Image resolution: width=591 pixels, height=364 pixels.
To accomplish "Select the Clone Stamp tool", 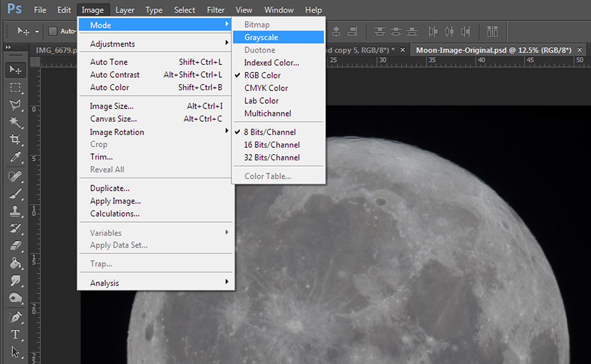I will [x=15, y=211].
